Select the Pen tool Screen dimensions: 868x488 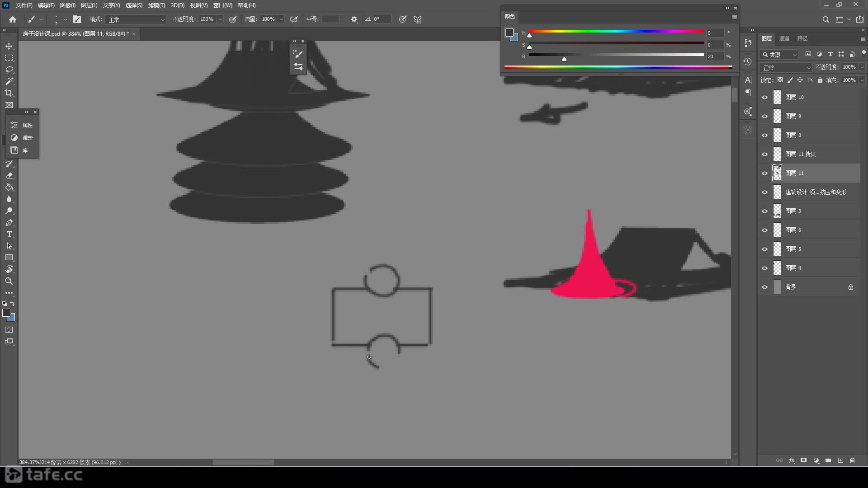click(9, 223)
